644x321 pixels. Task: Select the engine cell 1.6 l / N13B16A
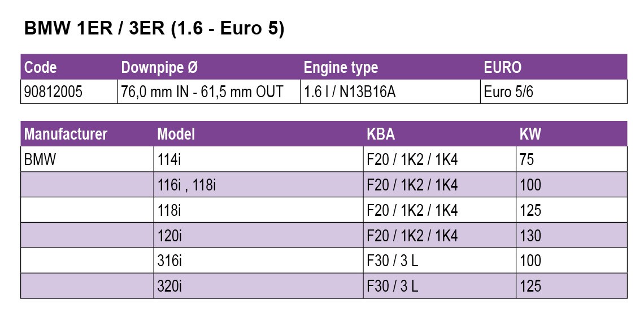(350, 92)
